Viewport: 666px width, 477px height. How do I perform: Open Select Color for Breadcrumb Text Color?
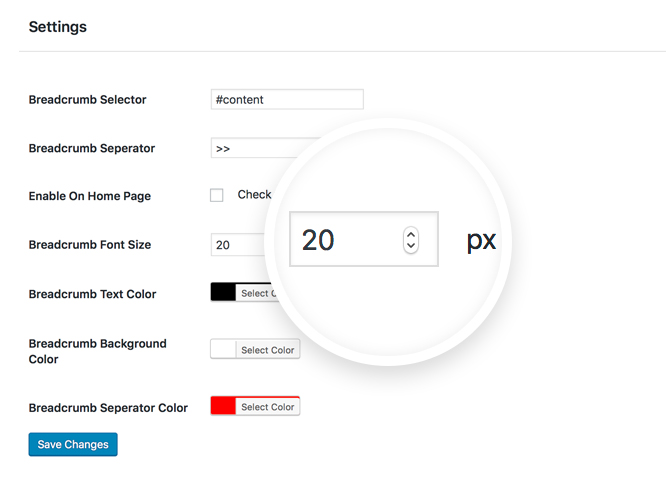257,293
